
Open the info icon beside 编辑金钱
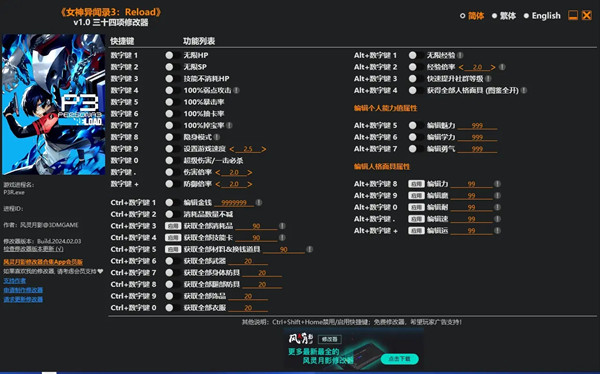(x=259, y=203)
